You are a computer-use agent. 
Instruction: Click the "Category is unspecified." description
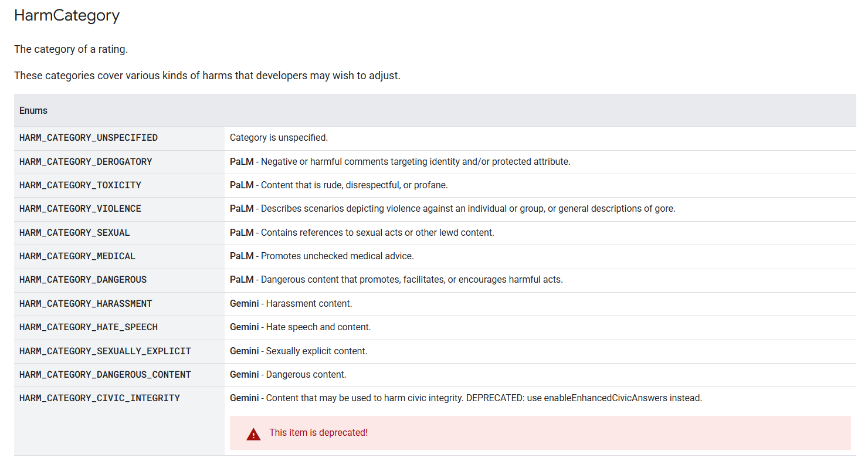coord(279,138)
